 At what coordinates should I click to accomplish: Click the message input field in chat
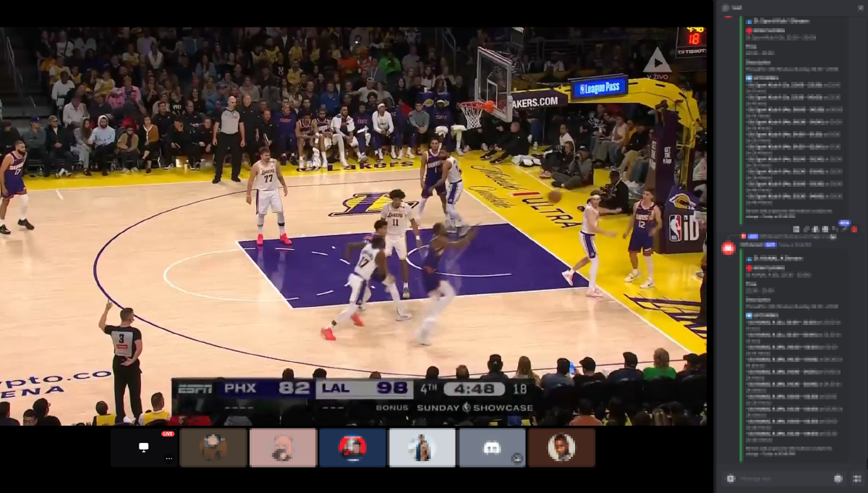pos(781,479)
